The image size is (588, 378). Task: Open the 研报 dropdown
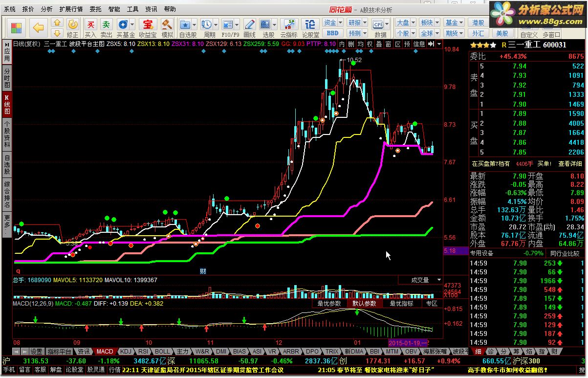coord(357,22)
